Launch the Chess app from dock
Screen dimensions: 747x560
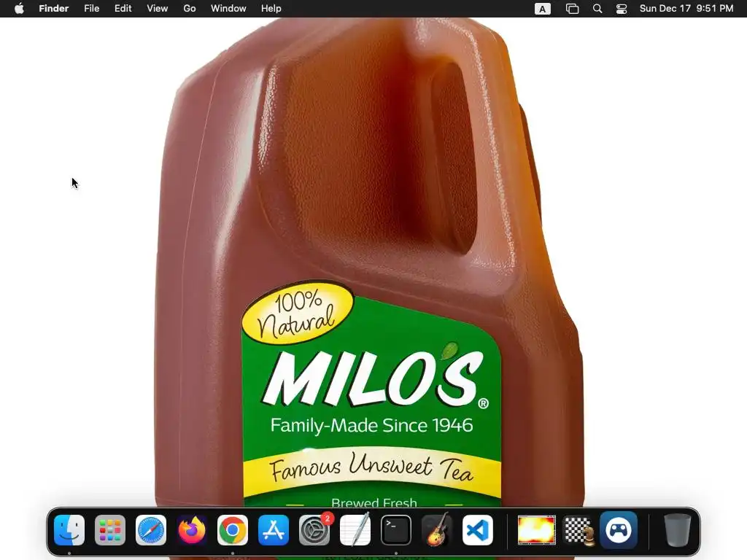(578, 530)
